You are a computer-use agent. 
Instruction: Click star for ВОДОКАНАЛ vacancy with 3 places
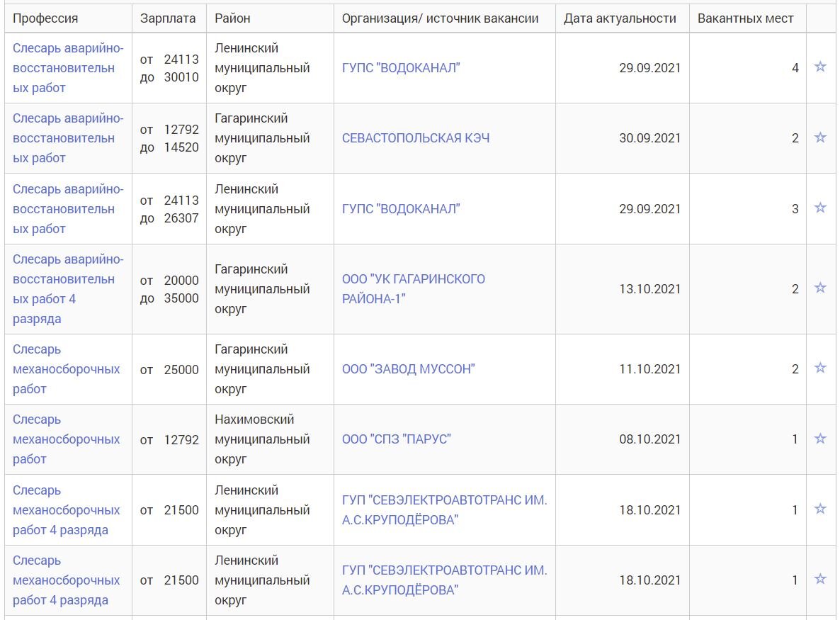click(820, 208)
